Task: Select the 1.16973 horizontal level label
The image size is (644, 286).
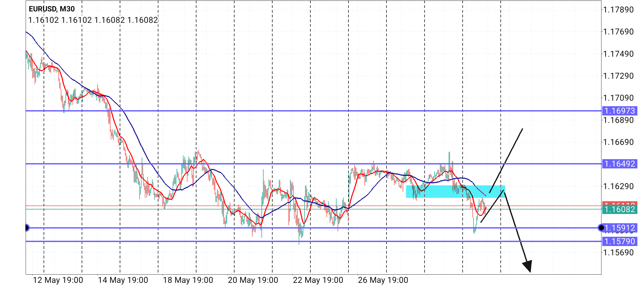Action: [620, 111]
